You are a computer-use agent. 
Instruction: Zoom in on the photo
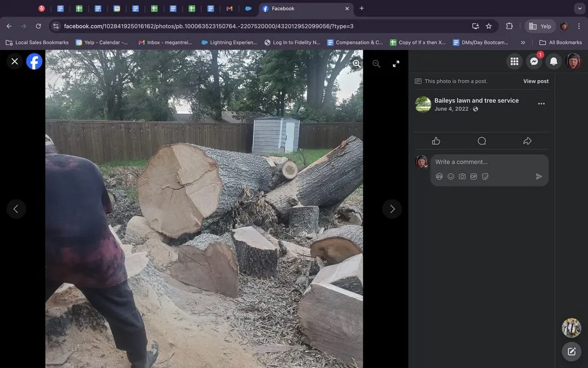coord(356,64)
